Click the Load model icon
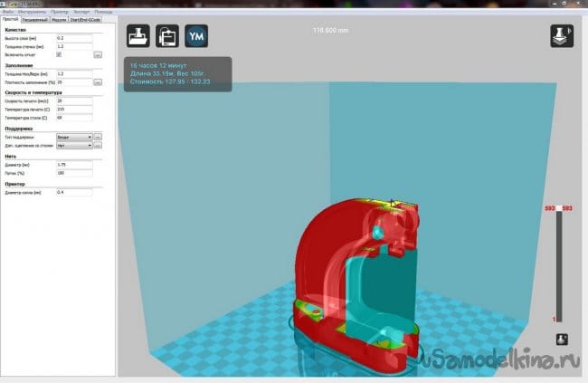This screenshot has width=588, height=383. pos(138,35)
